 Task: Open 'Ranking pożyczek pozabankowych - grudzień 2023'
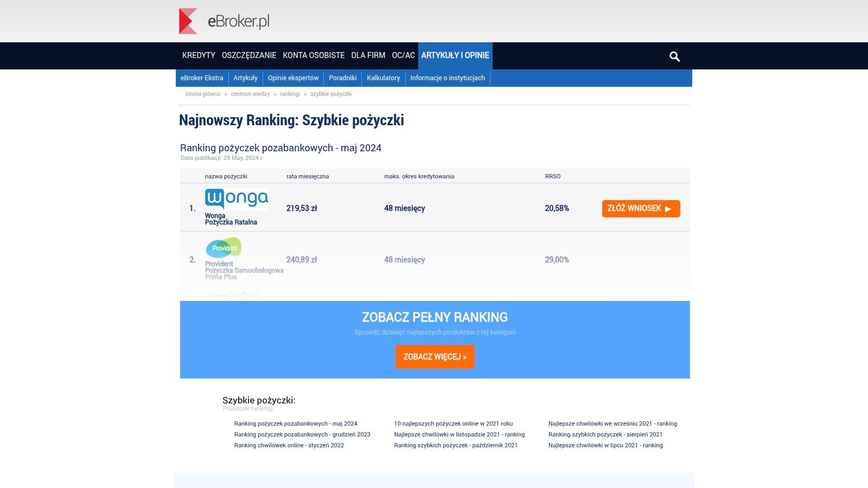302,434
